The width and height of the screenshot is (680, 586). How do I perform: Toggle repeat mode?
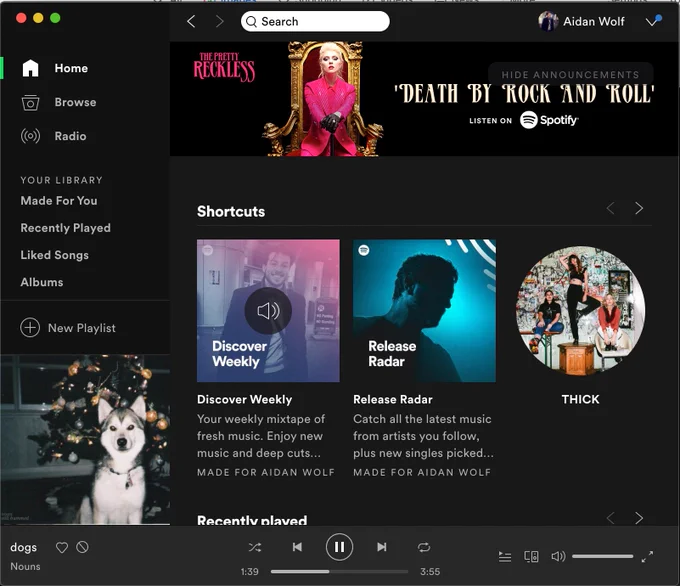(424, 547)
